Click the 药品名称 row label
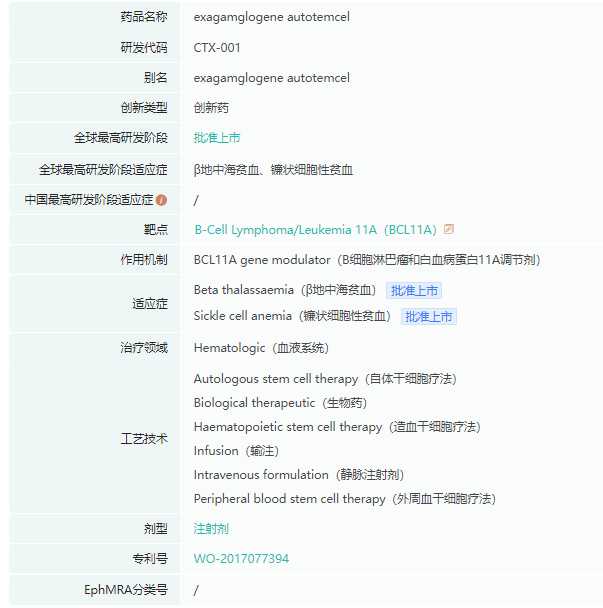The height and width of the screenshot is (608, 603). pos(144,17)
